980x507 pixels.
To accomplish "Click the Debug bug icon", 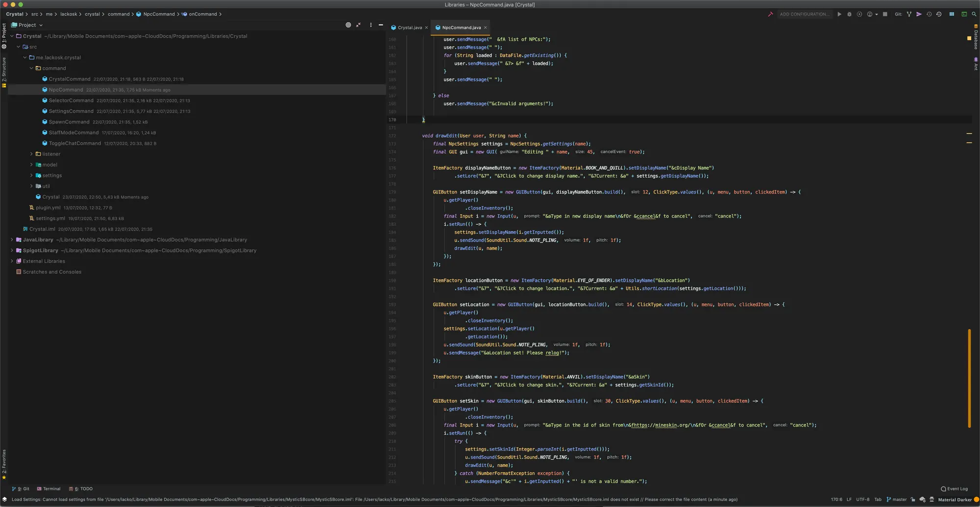I will click(x=849, y=14).
